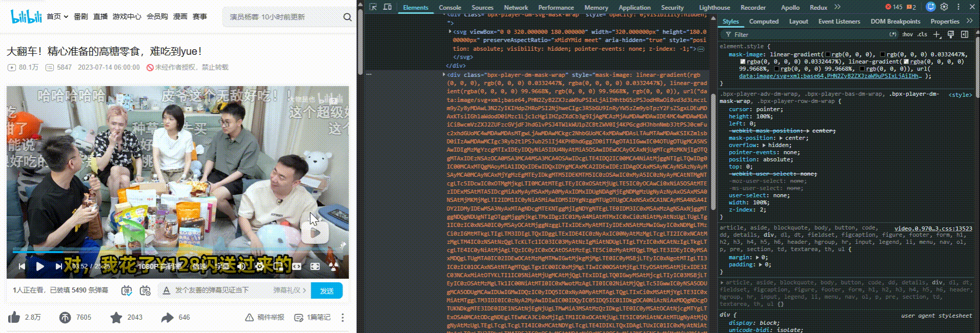Viewport: 980px width, 333px height.
Task: Open DevTools settings gear
Action: tap(944, 7)
